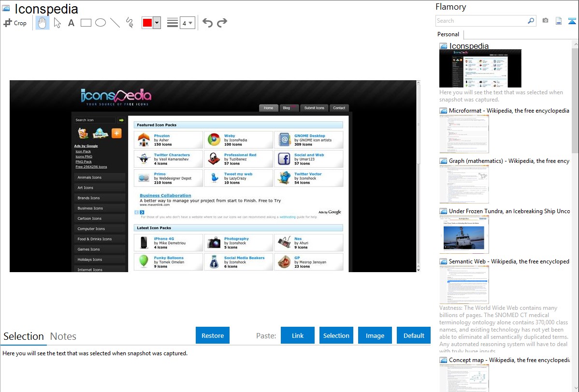This screenshot has height=392, width=579.
Task: Click the document page icon
Action: pyautogui.click(x=559, y=21)
